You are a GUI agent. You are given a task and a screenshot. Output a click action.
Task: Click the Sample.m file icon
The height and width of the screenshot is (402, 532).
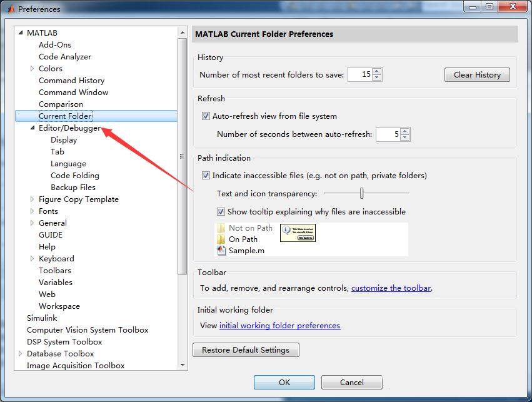(x=221, y=250)
